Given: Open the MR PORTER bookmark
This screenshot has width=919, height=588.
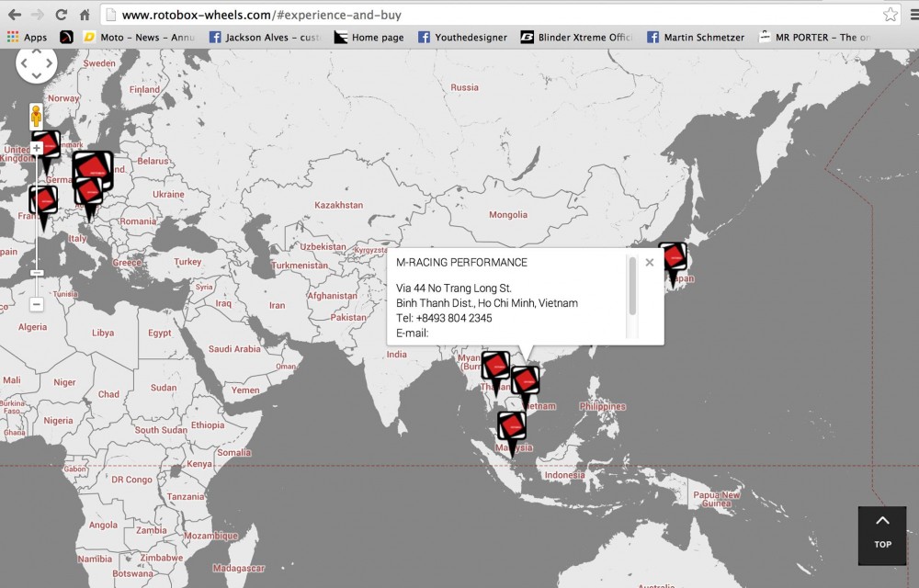Looking at the screenshot, I should point(814,38).
